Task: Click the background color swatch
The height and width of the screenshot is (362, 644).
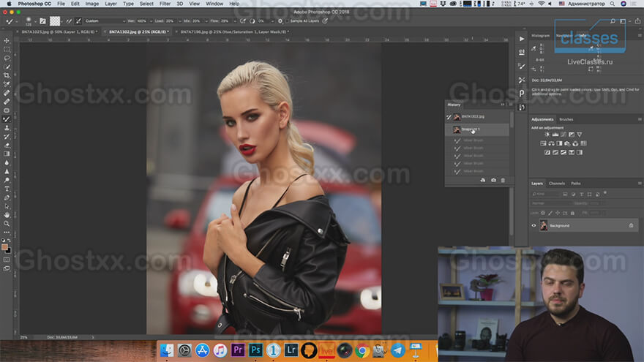Action: [9, 251]
